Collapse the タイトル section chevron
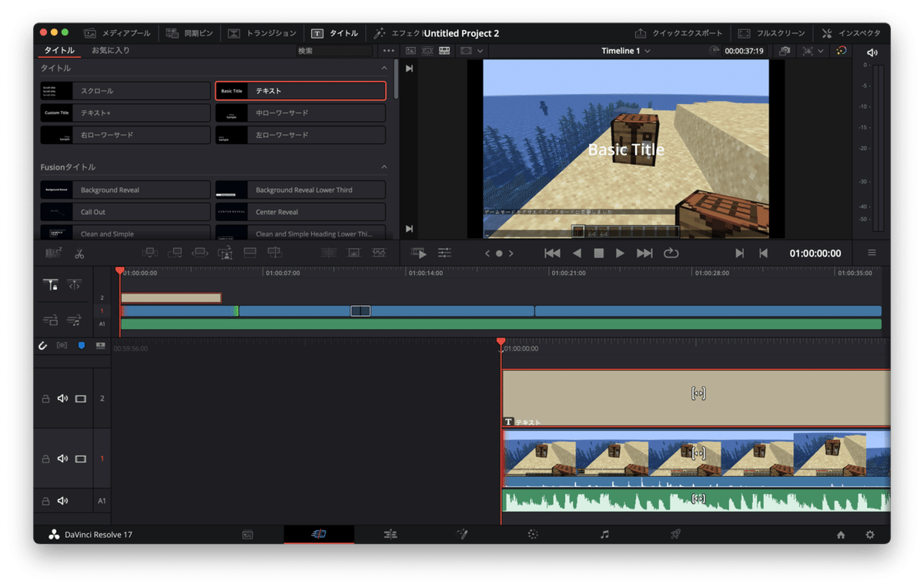Screen dimensions: 924x588 point(384,68)
